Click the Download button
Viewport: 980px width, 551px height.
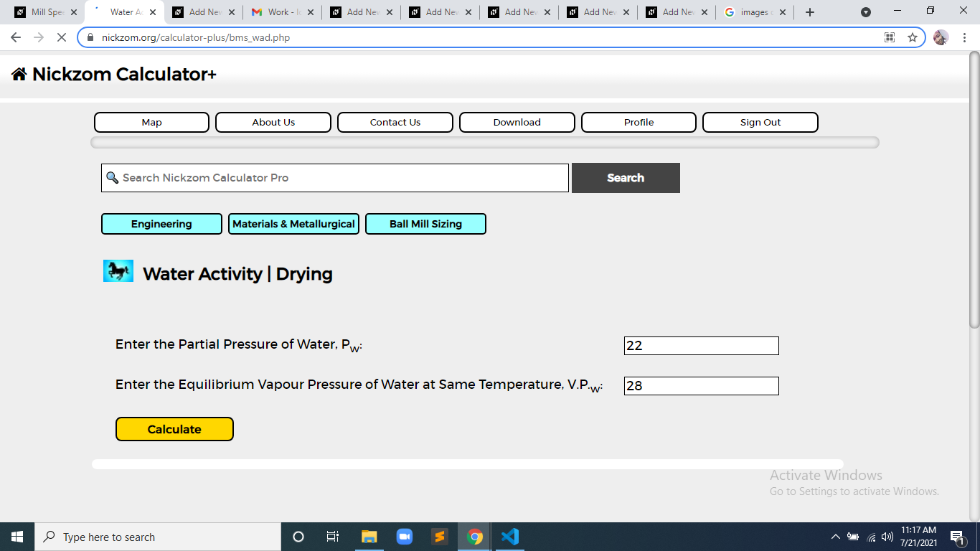(x=517, y=122)
